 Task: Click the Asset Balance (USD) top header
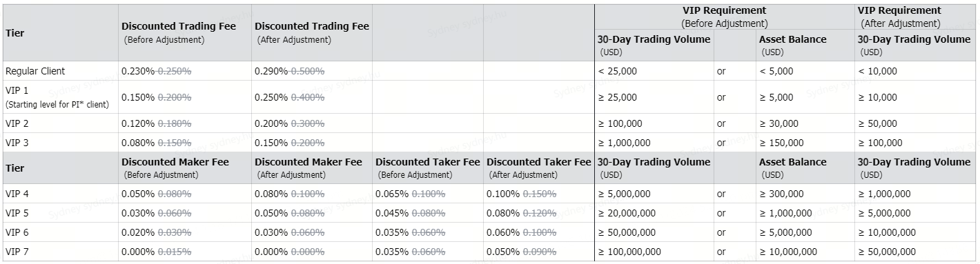tap(805, 45)
